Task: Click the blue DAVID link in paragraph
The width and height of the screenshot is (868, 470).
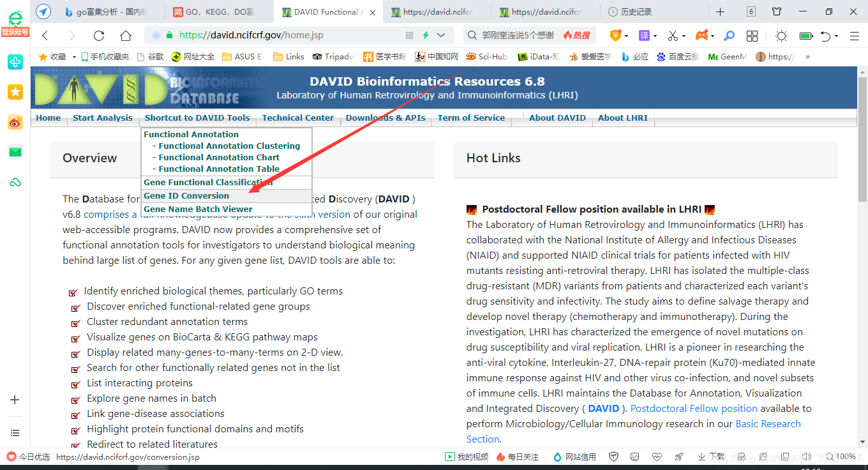Action: tap(603, 409)
